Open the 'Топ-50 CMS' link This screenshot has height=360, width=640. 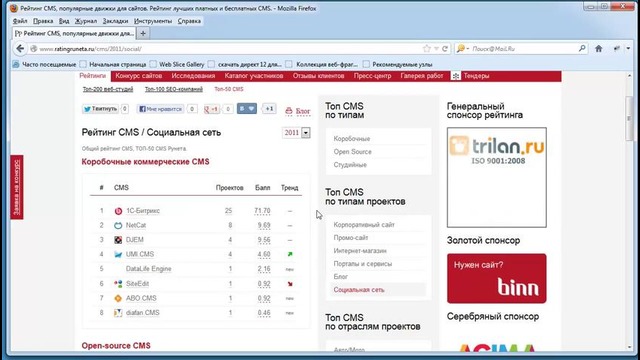[x=229, y=89]
